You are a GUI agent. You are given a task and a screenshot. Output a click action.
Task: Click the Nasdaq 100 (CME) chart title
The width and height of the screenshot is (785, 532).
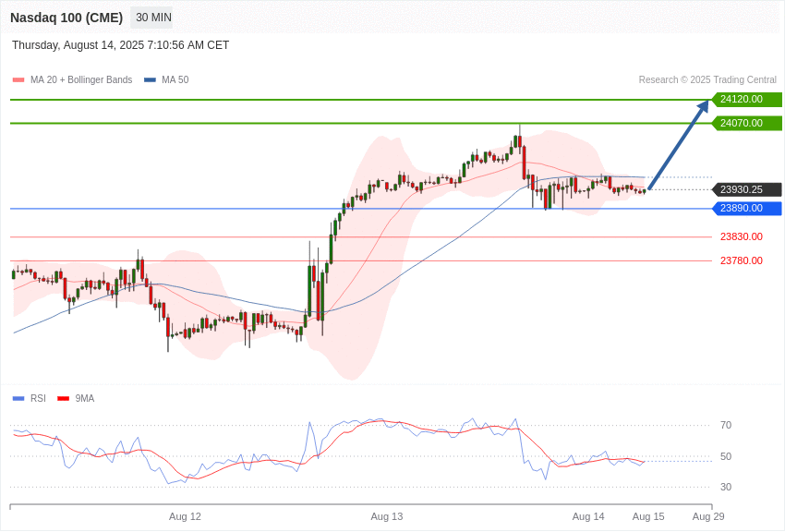[x=66, y=18]
